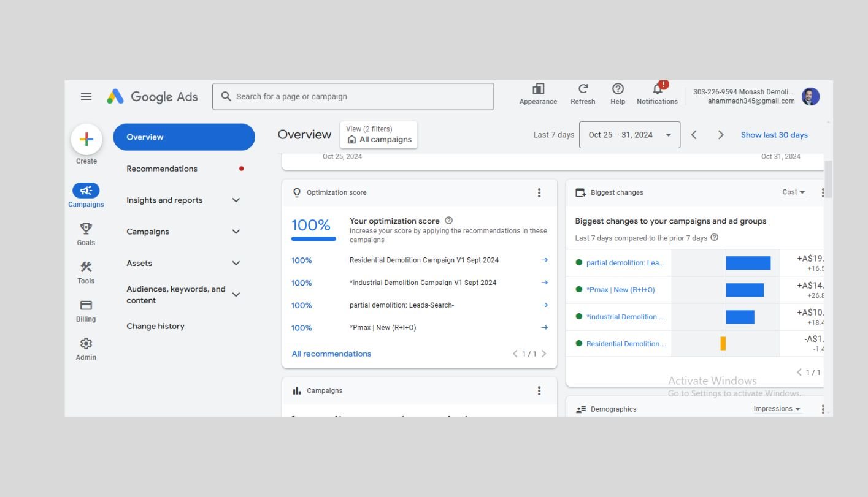Click the optimization score help icon
Screen dimensions: 868x497
tap(448, 221)
